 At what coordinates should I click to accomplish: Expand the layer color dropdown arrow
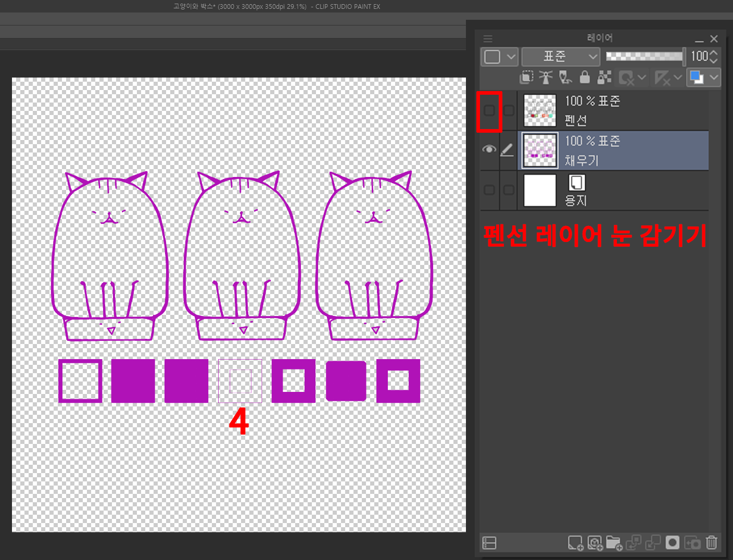[714, 78]
